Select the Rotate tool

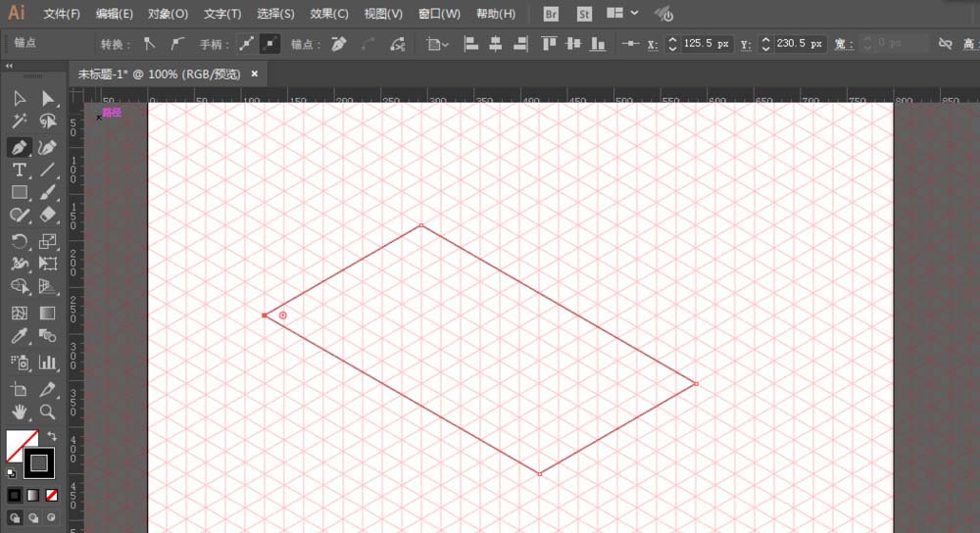[x=19, y=241]
